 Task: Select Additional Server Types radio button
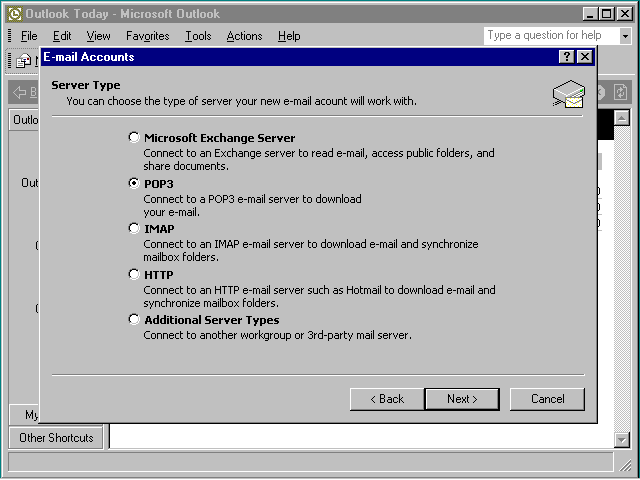click(134, 319)
